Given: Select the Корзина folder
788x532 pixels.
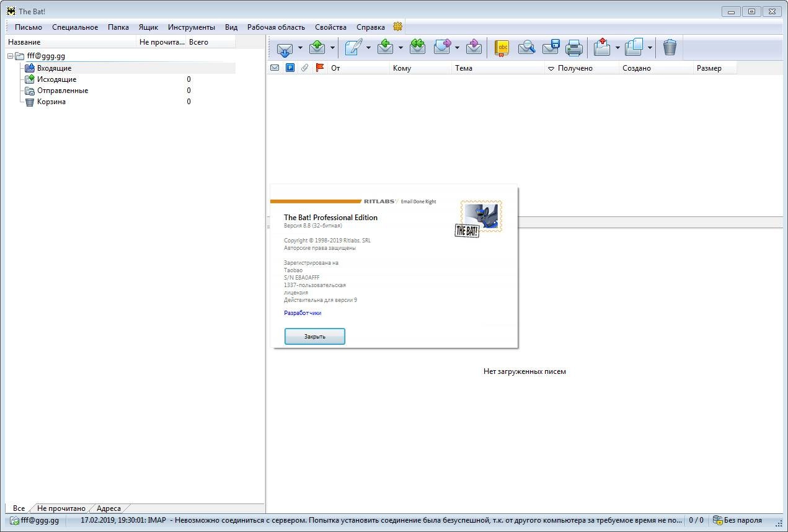Looking at the screenshot, I should coord(51,102).
